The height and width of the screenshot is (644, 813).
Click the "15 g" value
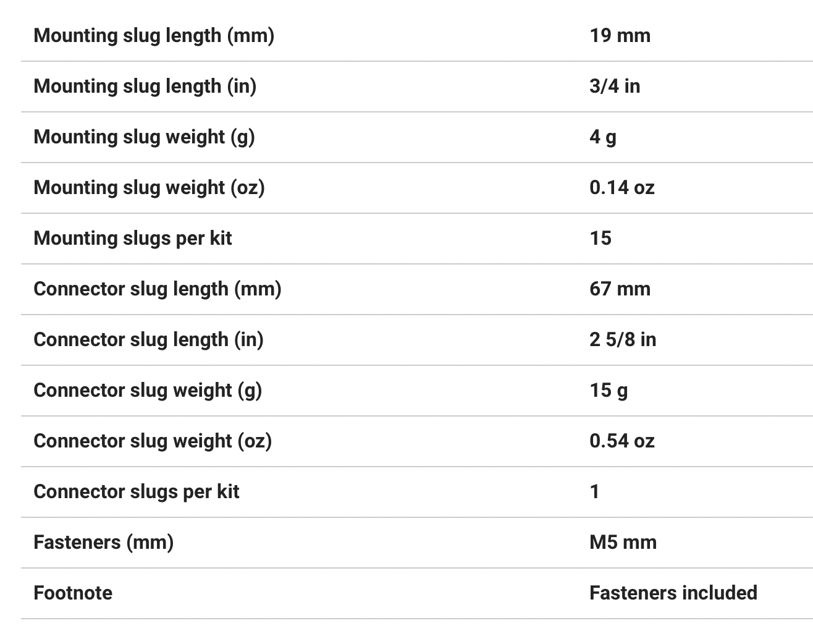(x=609, y=390)
